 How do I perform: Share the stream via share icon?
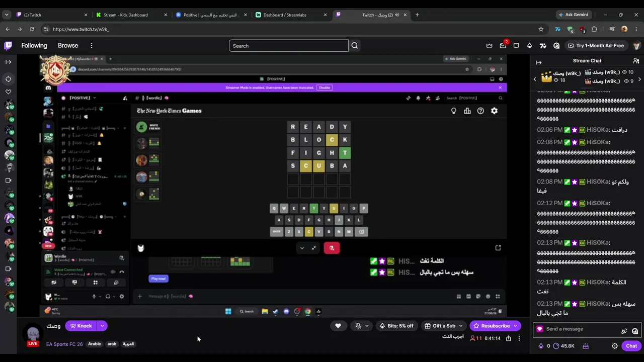(509, 338)
